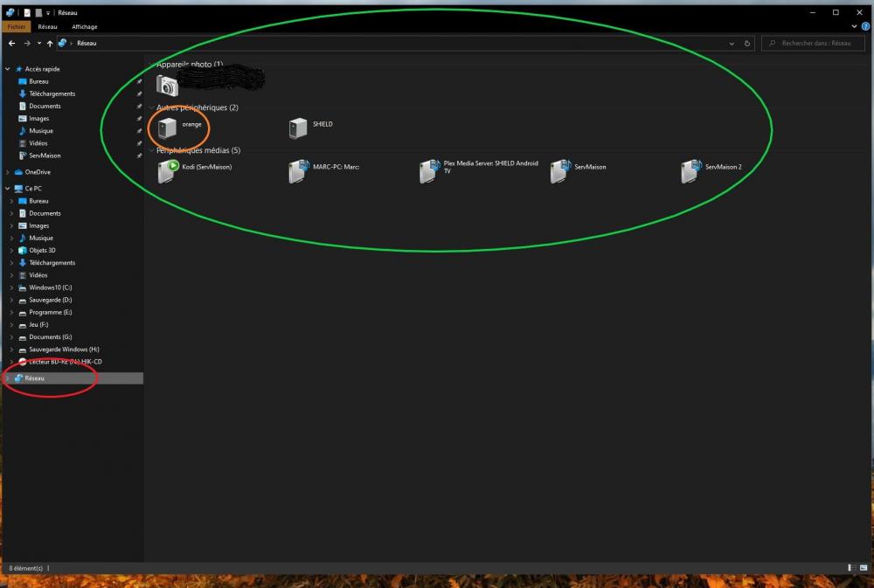
Task: Open Documents in Accès rapide
Action: pos(45,106)
